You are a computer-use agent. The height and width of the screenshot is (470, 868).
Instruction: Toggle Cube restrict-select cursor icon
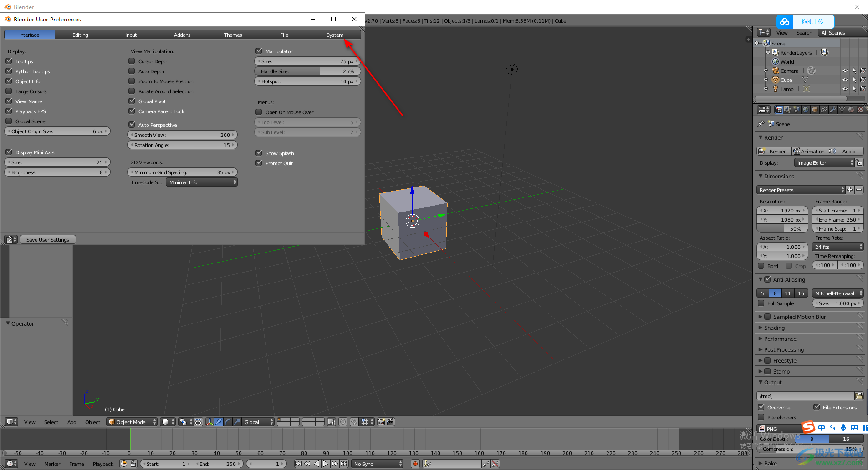[x=854, y=80]
